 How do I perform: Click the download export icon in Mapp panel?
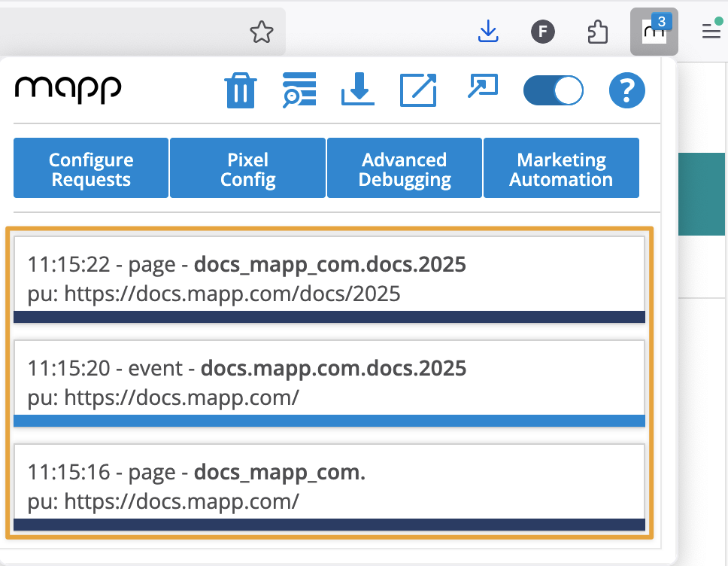point(357,90)
